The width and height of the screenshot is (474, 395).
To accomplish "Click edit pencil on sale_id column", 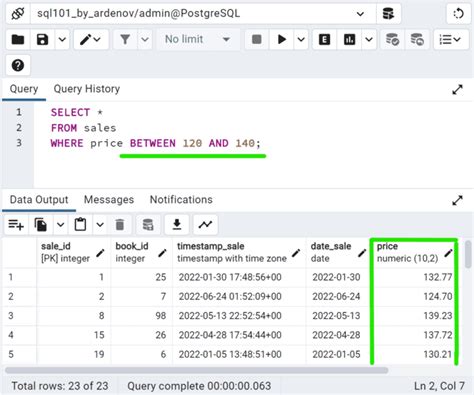I will 100,253.
